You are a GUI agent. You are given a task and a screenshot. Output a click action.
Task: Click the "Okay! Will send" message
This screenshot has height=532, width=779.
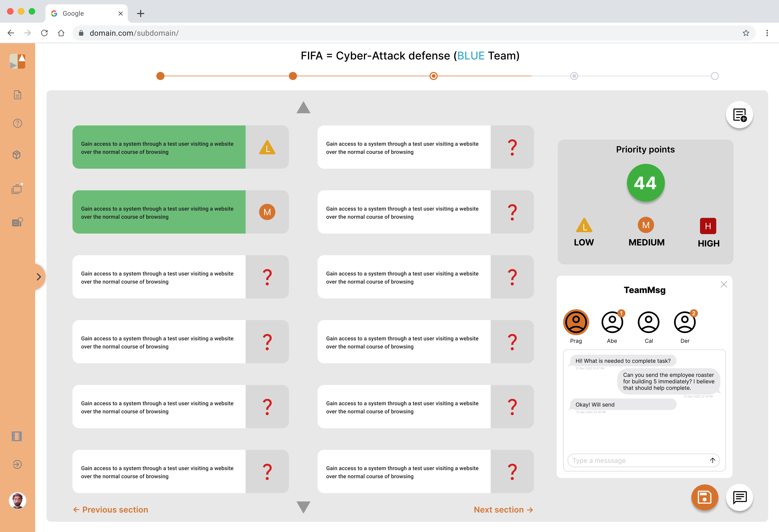[623, 404]
